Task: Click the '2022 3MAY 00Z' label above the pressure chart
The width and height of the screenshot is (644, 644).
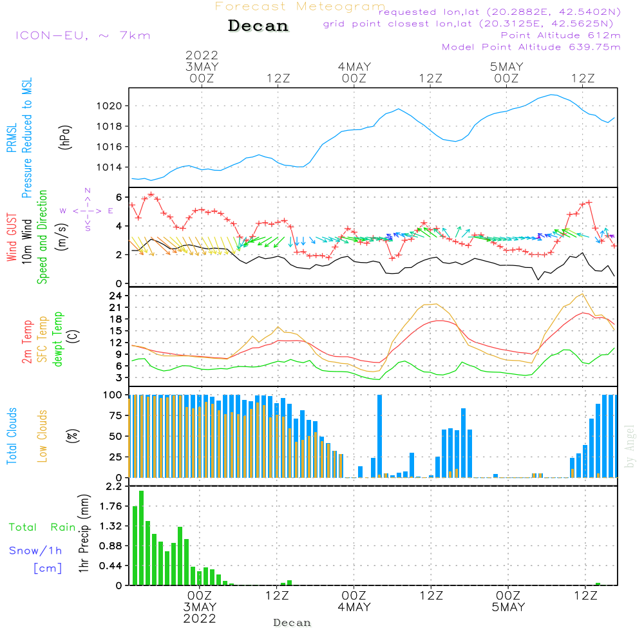Action: [x=202, y=66]
